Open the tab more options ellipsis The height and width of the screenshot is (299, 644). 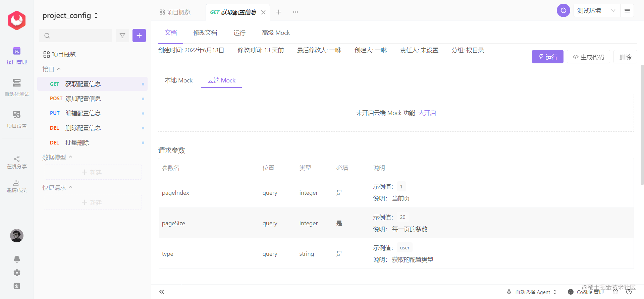296,12
